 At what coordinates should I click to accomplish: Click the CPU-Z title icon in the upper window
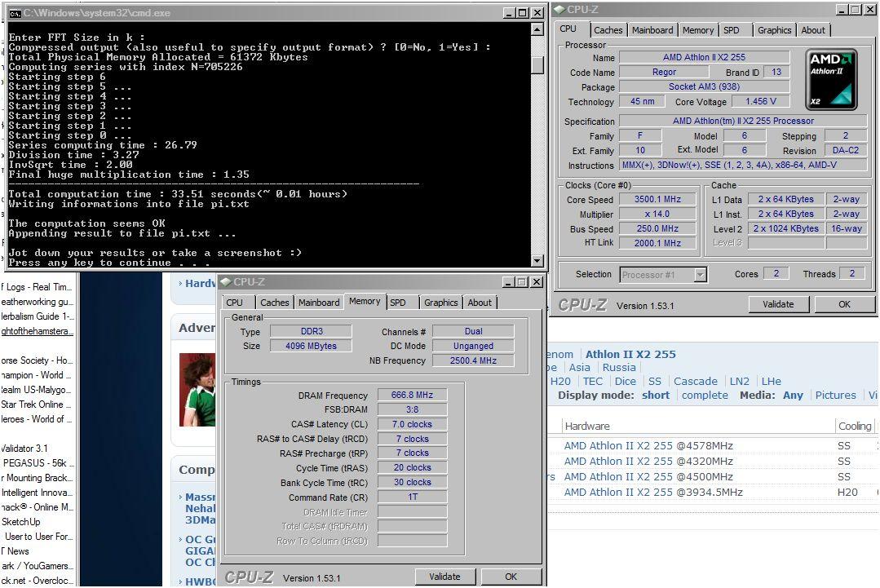559,10
